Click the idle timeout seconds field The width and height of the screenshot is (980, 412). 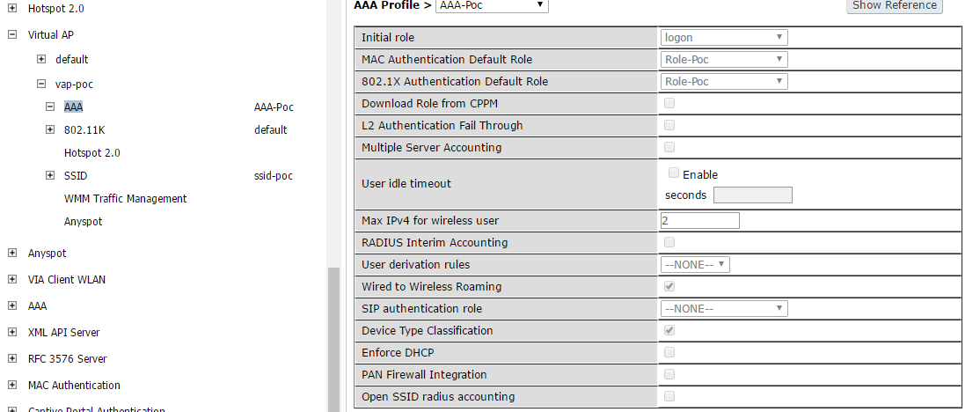coord(753,195)
